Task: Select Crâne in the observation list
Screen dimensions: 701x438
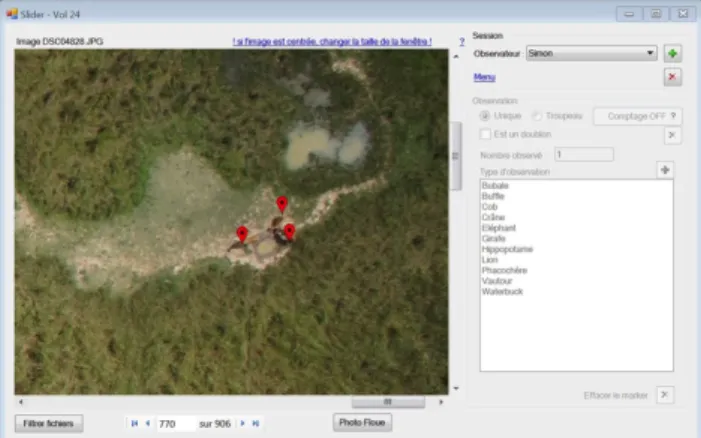Action: (494, 217)
